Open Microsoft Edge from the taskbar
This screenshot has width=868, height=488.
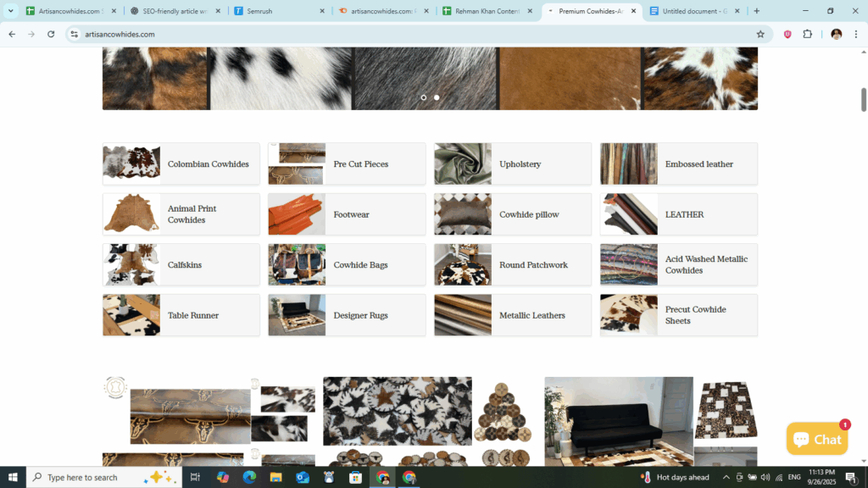(249, 478)
